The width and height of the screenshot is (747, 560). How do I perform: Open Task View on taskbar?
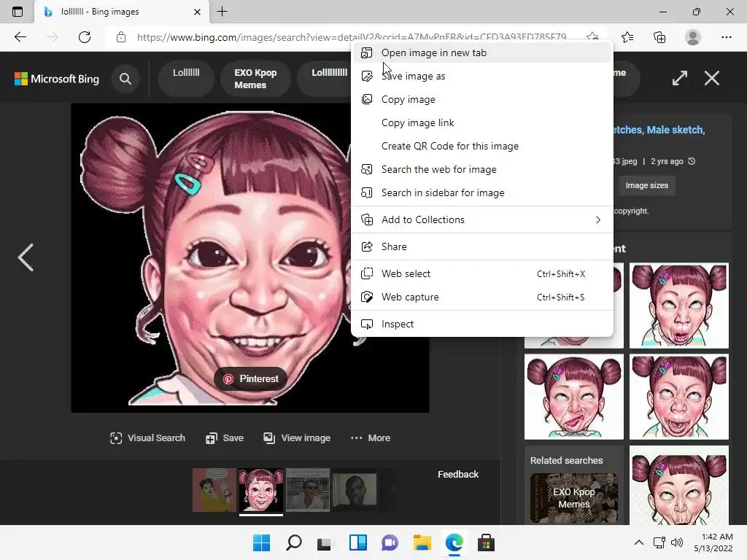[325, 542]
